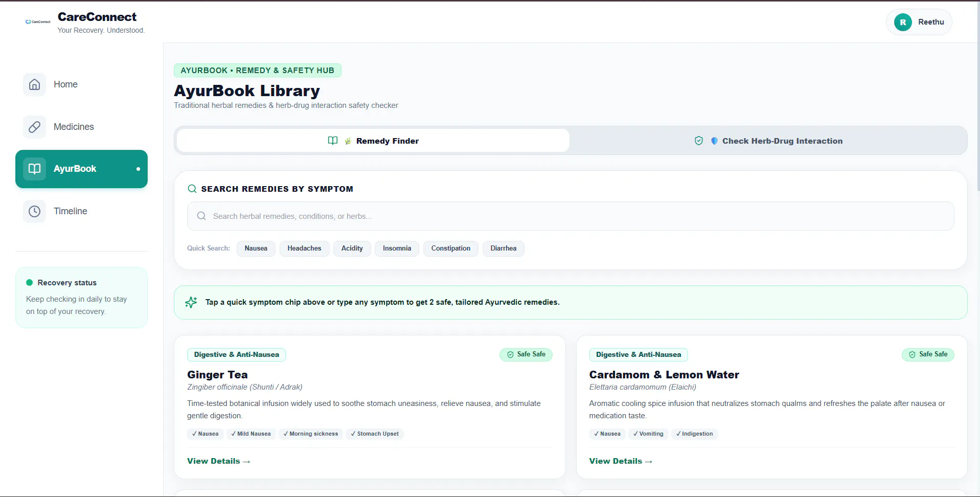Click the Indigestion tag
Viewport: 980px width, 497px height.
tap(694, 434)
